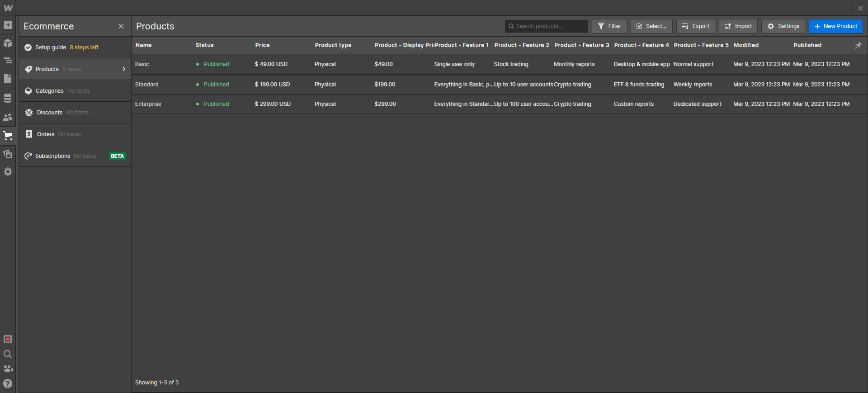Click the BETA badge on Subscriptions
The height and width of the screenshot is (393, 868).
[x=117, y=156]
